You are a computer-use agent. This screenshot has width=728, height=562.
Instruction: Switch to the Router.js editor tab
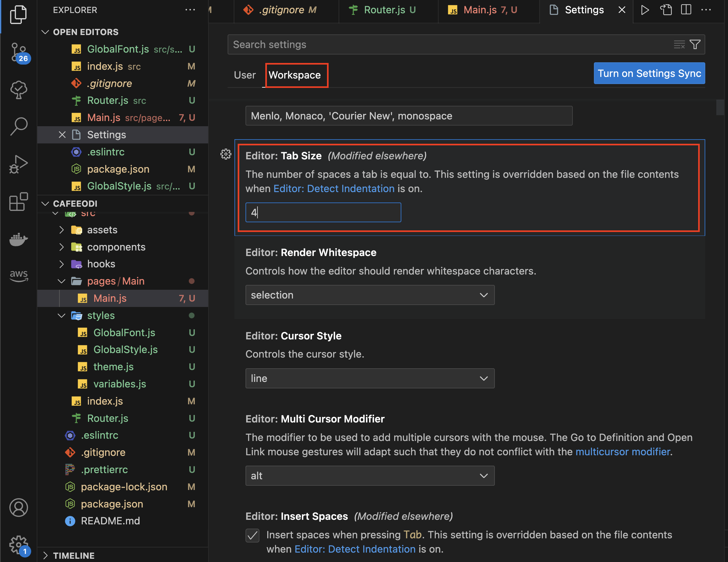point(384,10)
